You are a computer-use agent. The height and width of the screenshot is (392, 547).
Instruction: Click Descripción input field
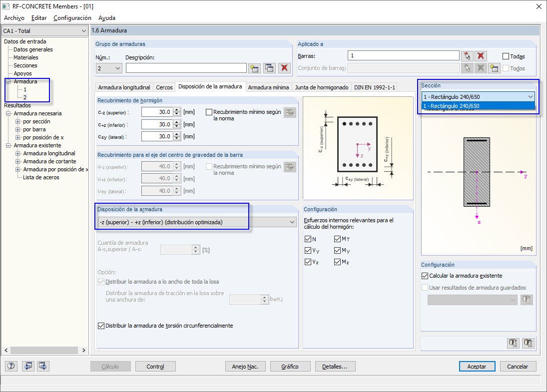(x=186, y=68)
